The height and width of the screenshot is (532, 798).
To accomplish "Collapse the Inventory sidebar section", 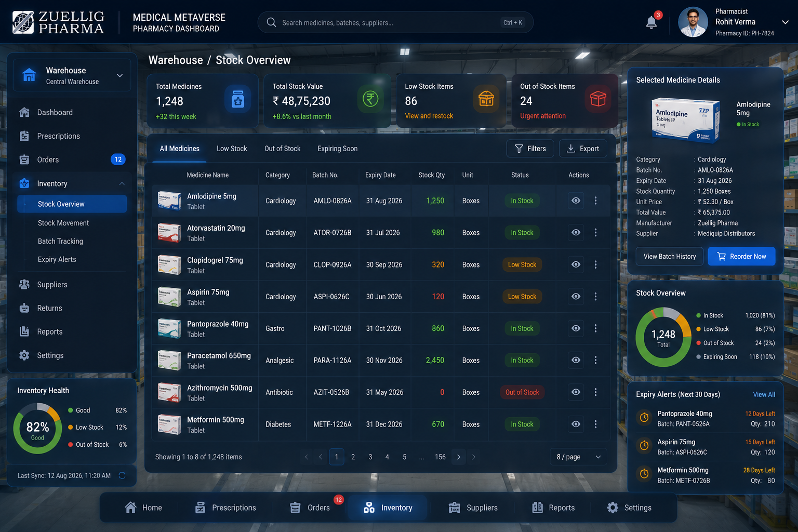I will pos(122,183).
